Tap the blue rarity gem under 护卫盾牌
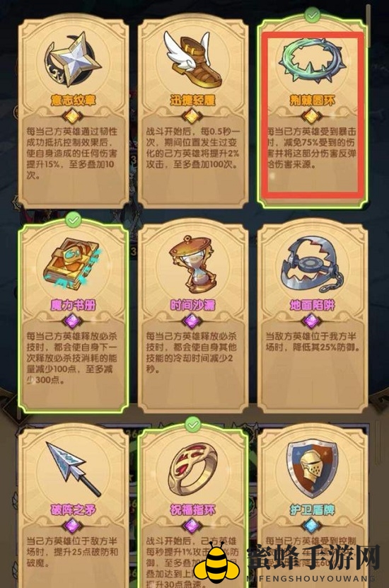389x588 pixels. click(312, 525)
